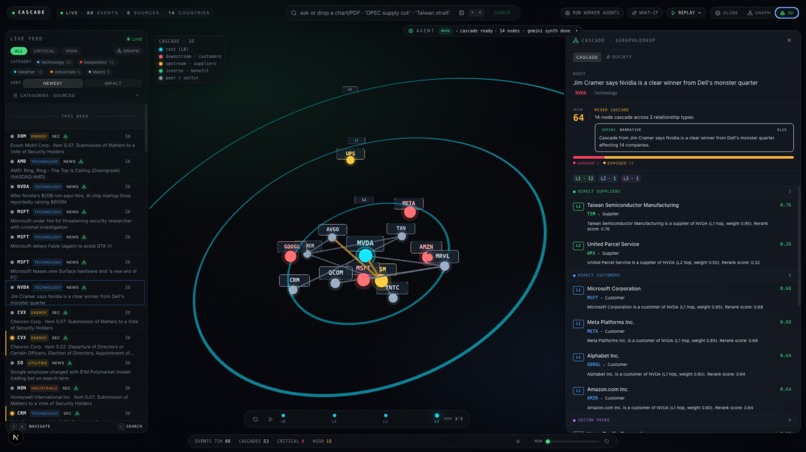Click the NVDA ticker tag under root headline
806x452 pixels.
tap(580, 93)
